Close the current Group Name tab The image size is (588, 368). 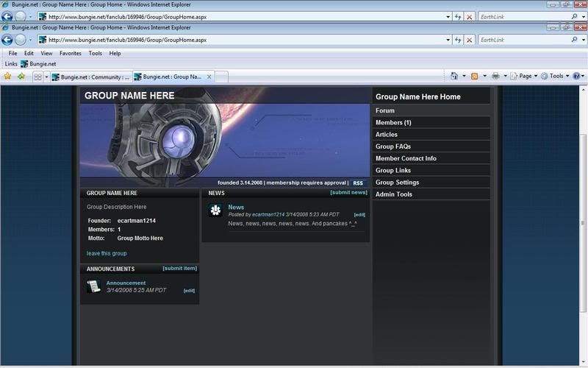coord(209,77)
